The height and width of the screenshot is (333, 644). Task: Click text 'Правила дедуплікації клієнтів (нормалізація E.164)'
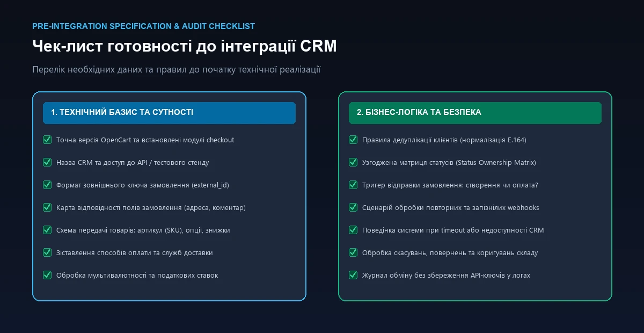click(x=444, y=140)
